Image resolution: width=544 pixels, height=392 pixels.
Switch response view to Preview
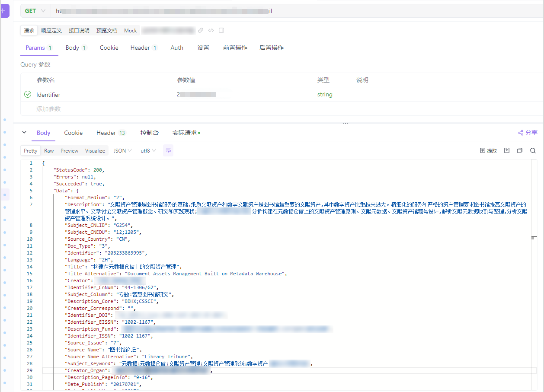pyautogui.click(x=69, y=151)
